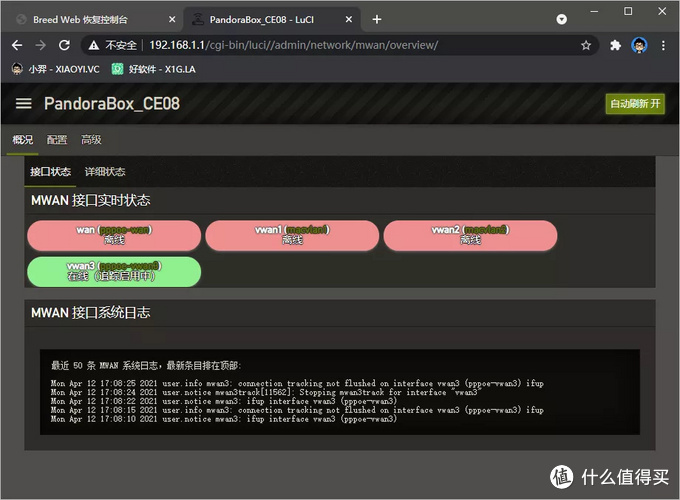Image resolution: width=680 pixels, height=500 pixels.
Task: Click the browser reload icon
Action: (x=65, y=45)
